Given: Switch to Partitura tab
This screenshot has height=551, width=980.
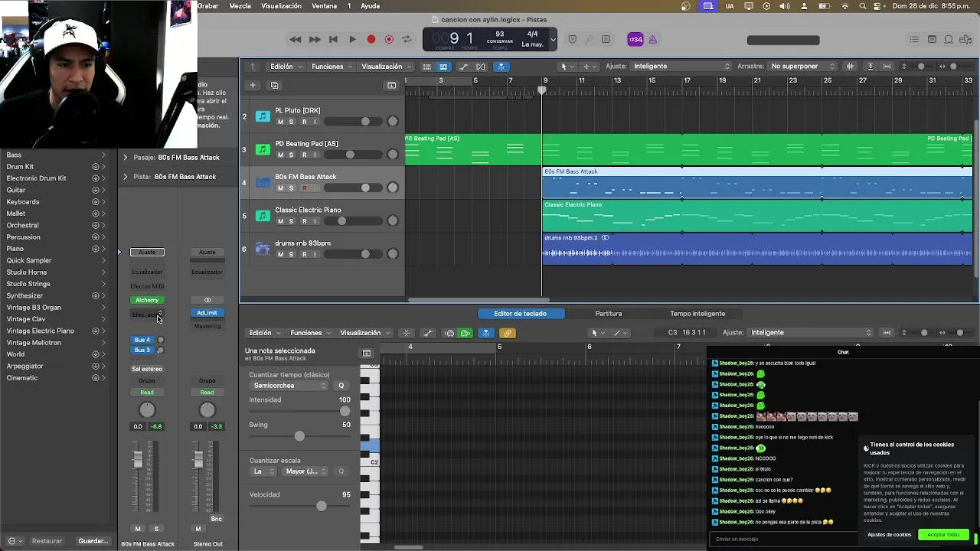Looking at the screenshot, I should point(609,314).
